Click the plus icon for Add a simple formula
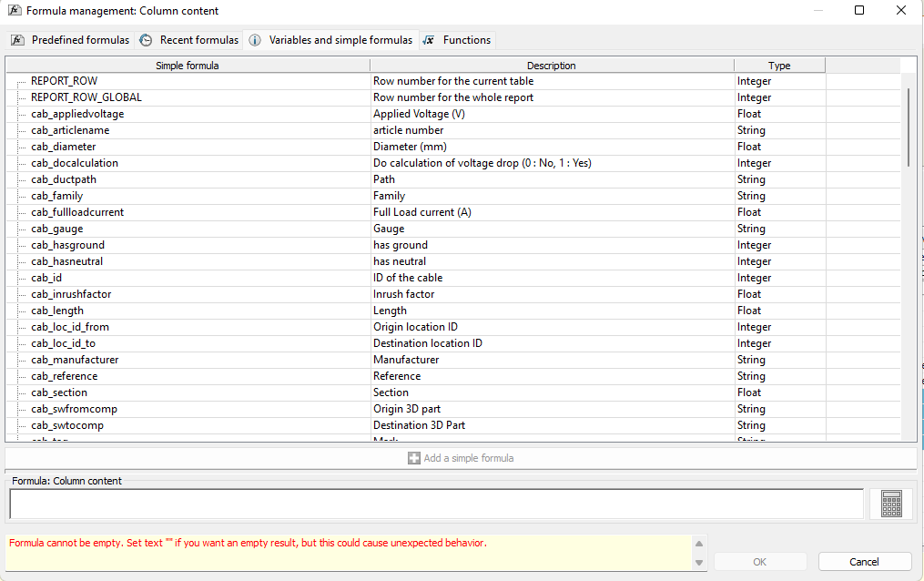 click(414, 458)
